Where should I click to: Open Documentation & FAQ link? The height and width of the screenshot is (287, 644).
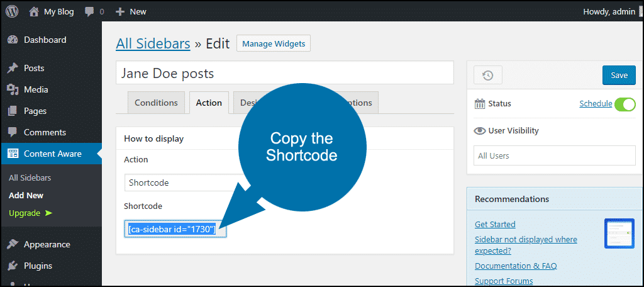(516, 266)
